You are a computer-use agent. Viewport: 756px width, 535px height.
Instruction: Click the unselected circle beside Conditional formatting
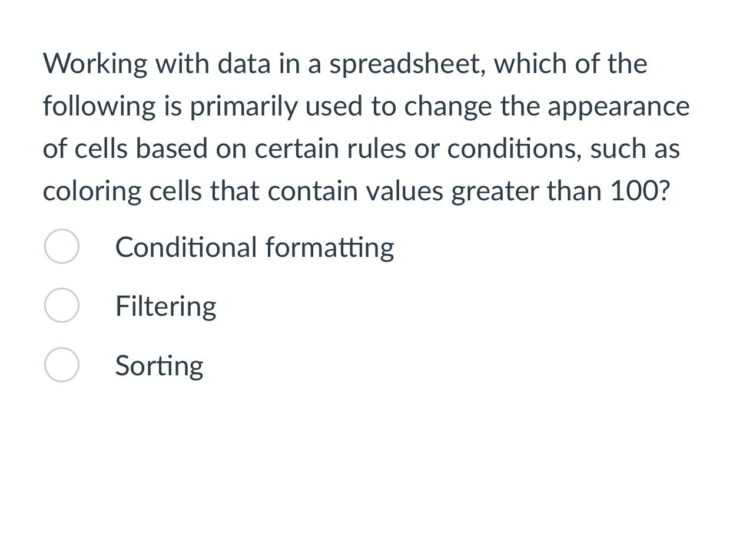tap(61, 247)
